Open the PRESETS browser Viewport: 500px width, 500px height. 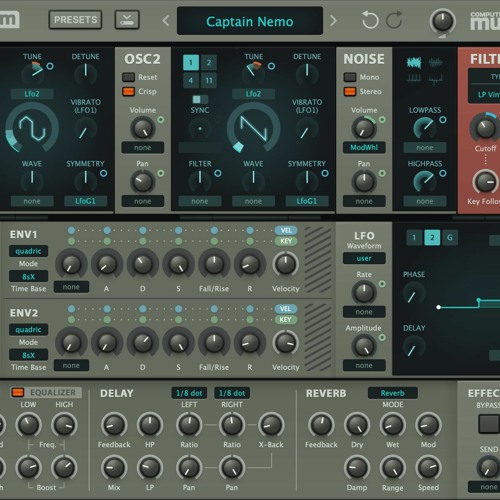[x=75, y=20]
